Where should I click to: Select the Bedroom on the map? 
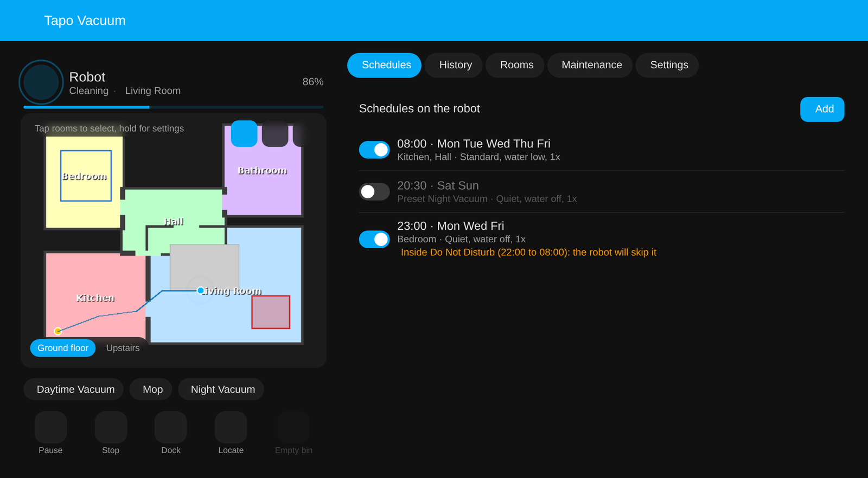tap(84, 176)
